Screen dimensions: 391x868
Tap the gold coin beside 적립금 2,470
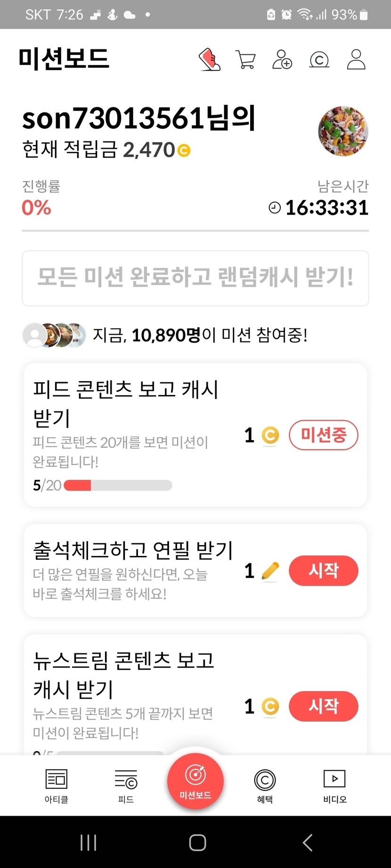[184, 151]
